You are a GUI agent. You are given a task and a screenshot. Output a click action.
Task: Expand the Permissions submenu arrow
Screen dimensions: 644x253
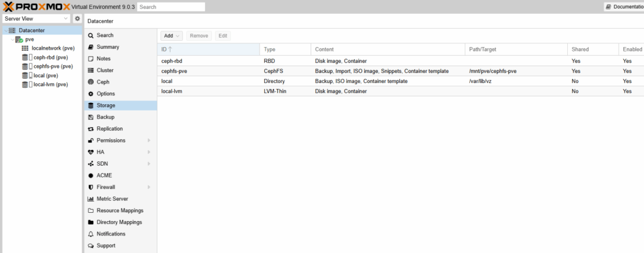[149, 141]
